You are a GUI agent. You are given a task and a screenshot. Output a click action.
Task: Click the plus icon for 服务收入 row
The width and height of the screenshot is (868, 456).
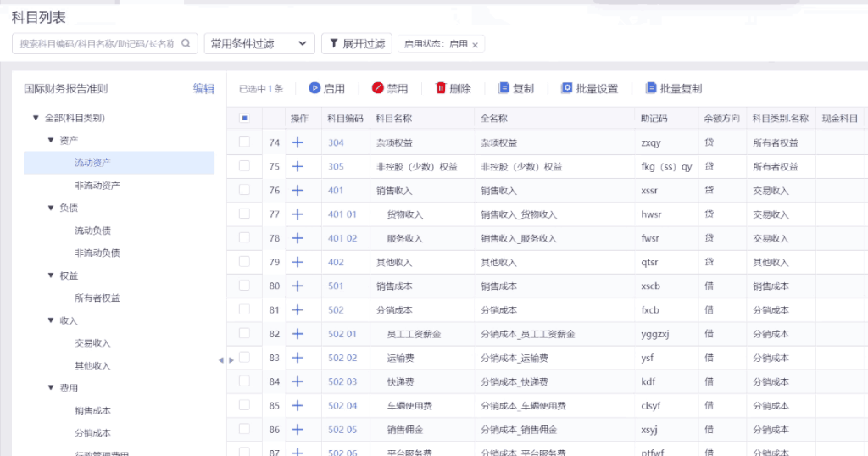coord(298,238)
